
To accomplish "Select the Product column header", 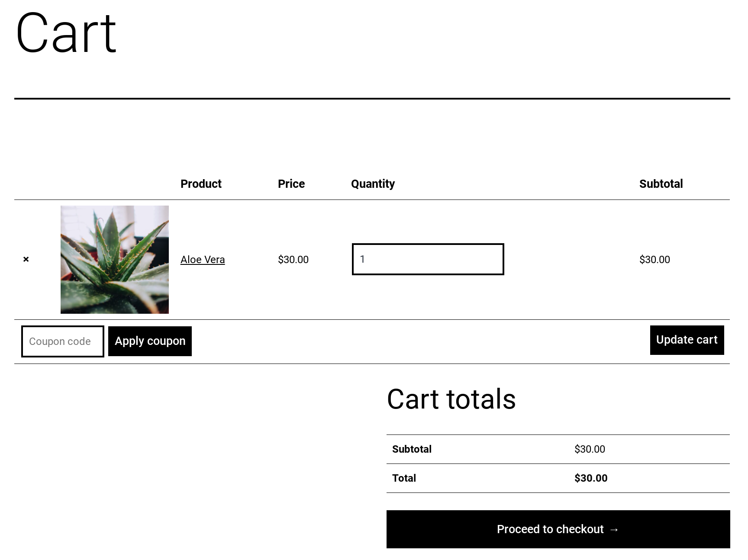I will [201, 184].
